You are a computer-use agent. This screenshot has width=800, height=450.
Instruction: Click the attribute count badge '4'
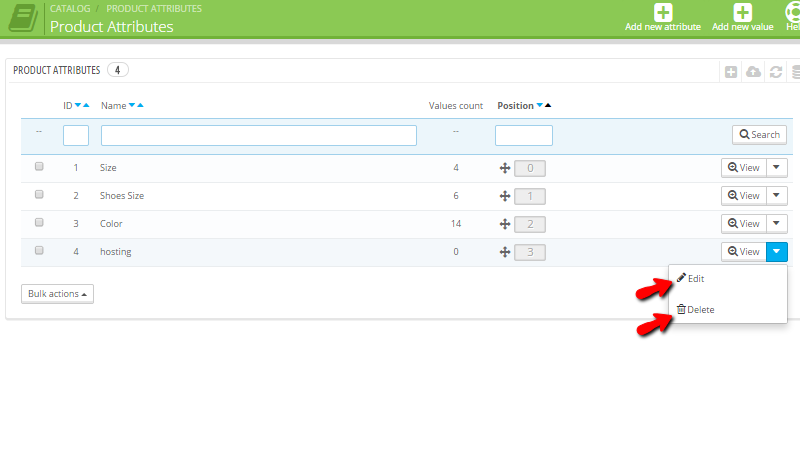click(117, 70)
